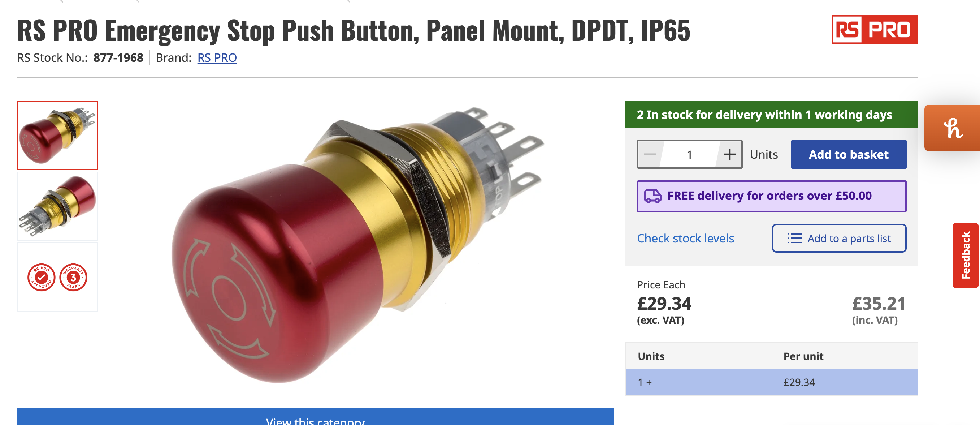Increase quantity with the plus button

click(729, 155)
